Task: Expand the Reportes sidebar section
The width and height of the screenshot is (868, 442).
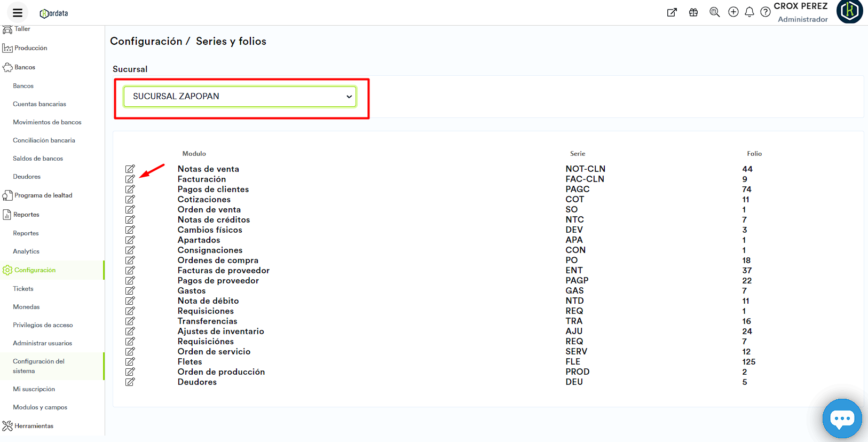Action: tap(26, 215)
